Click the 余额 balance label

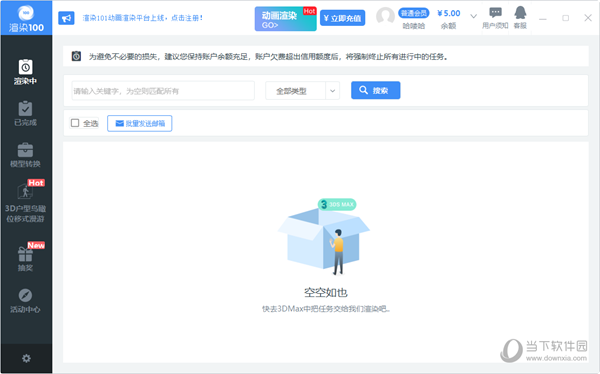point(448,26)
